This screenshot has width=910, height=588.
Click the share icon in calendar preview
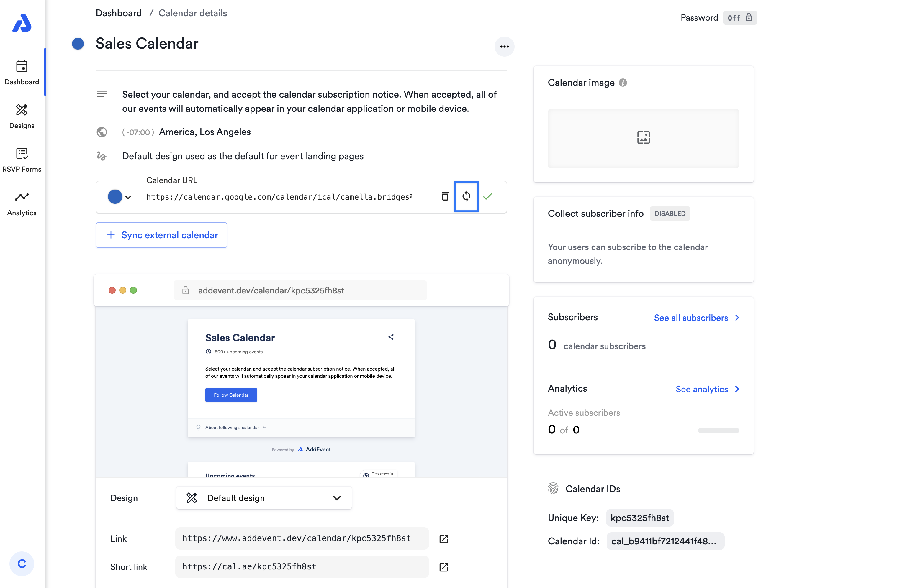391,337
